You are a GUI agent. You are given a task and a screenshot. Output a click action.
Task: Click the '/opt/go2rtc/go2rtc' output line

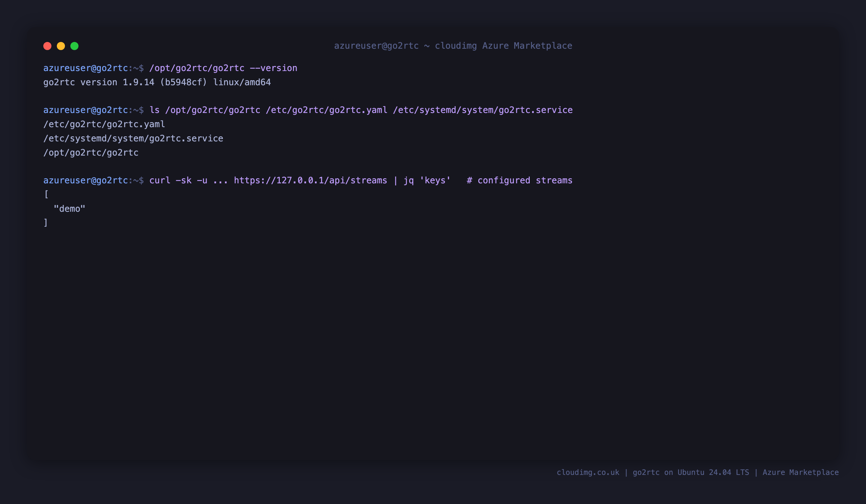[91, 153]
